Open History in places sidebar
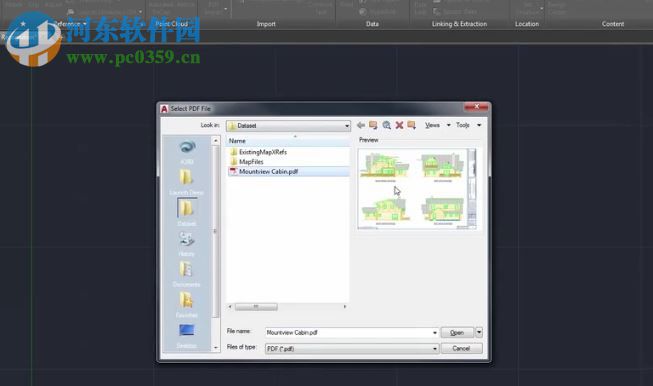The image size is (653, 386). [x=187, y=244]
